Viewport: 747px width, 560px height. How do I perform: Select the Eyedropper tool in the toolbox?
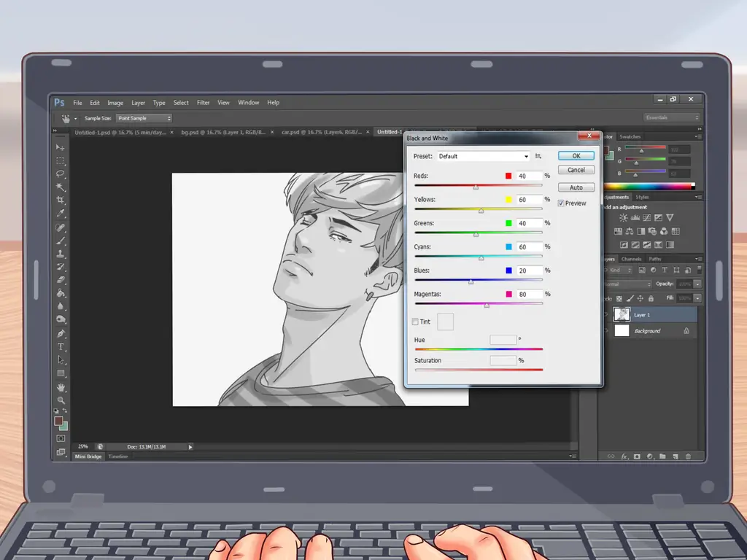coord(60,214)
